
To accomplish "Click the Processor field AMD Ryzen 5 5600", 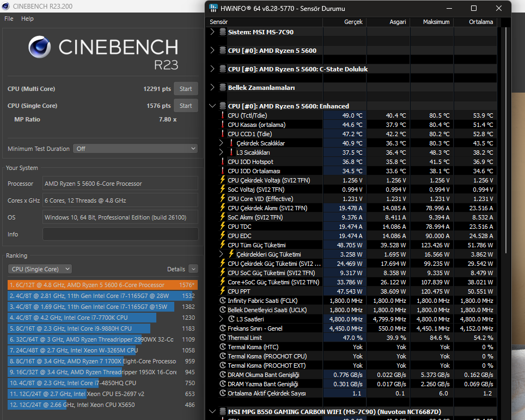I will (120, 184).
